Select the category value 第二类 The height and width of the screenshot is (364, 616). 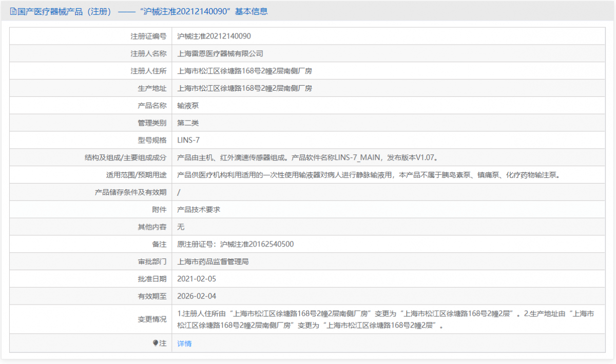click(188, 123)
